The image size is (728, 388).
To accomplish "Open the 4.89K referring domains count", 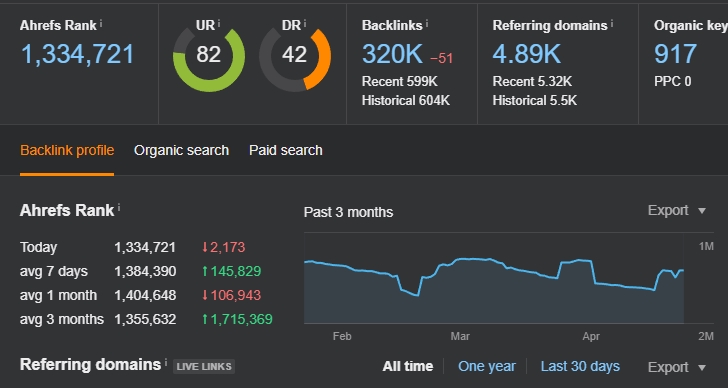I will (526, 54).
